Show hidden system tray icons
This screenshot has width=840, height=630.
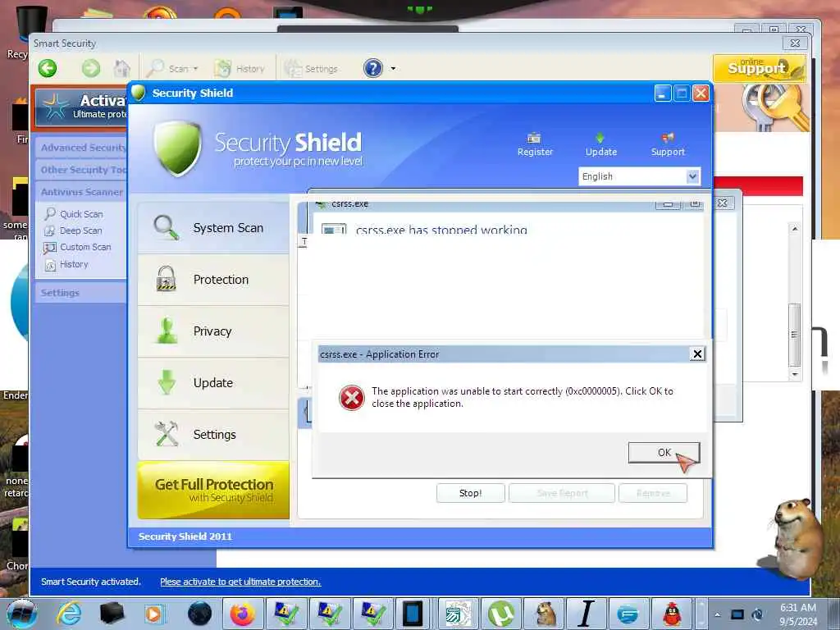pos(717,614)
